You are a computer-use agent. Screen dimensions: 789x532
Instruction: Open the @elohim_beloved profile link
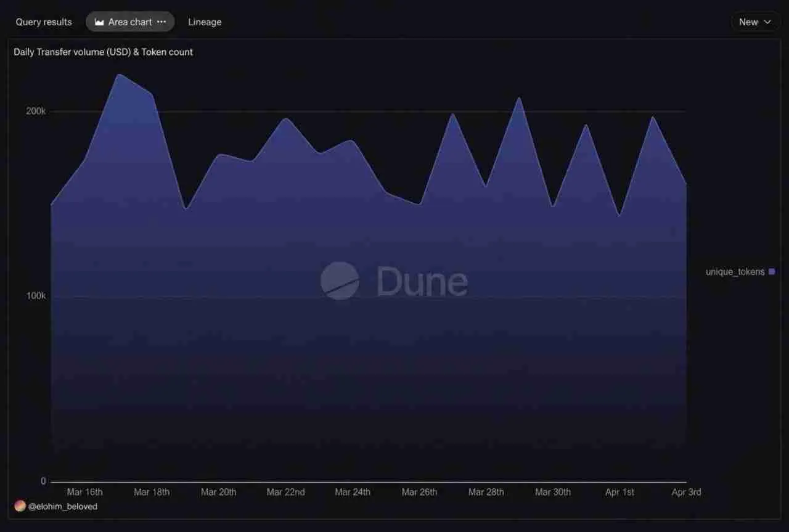click(x=63, y=506)
